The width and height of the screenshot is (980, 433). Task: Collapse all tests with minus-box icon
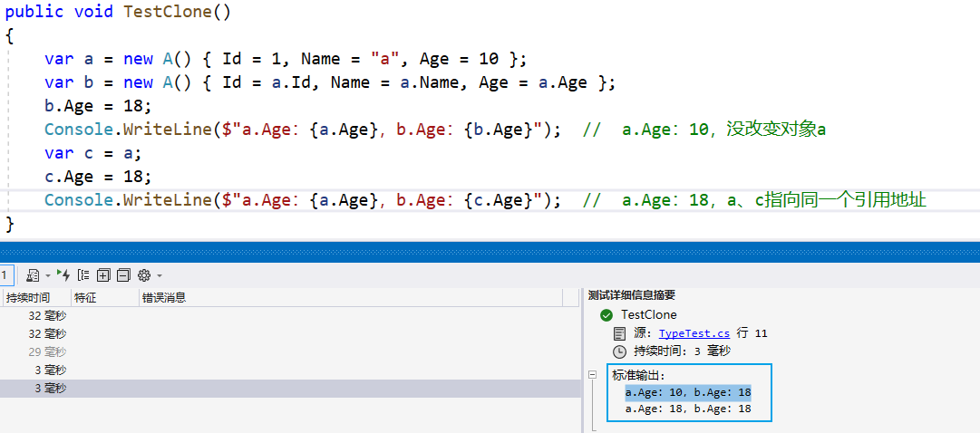coord(124,274)
